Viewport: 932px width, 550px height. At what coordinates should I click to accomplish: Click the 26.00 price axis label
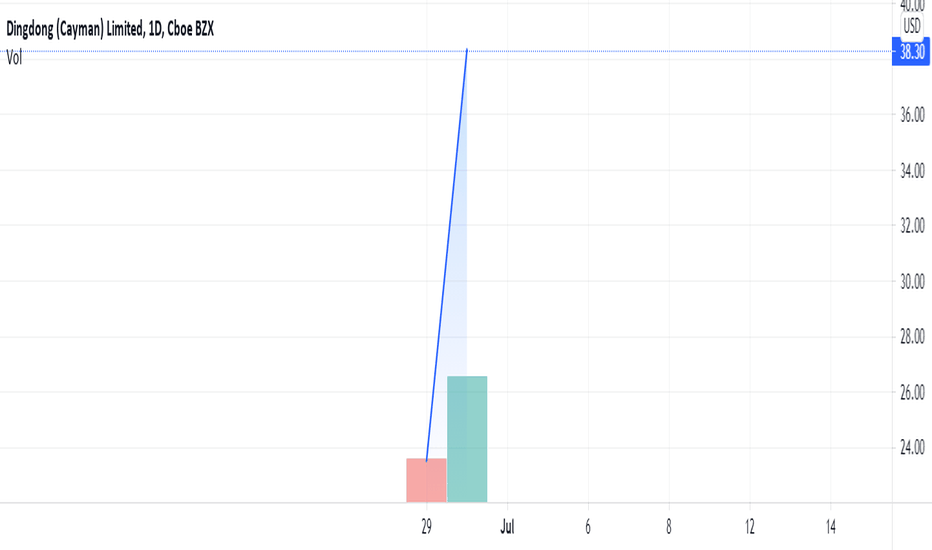[912, 392]
